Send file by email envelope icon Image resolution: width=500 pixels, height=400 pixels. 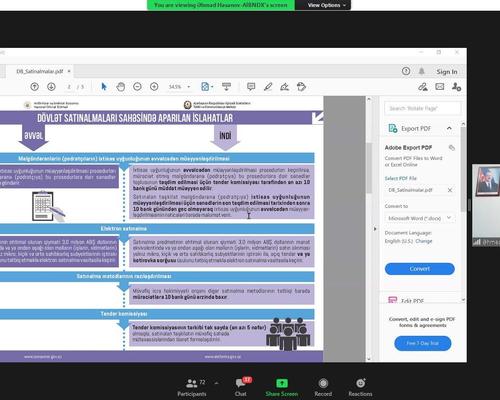coord(440,87)
